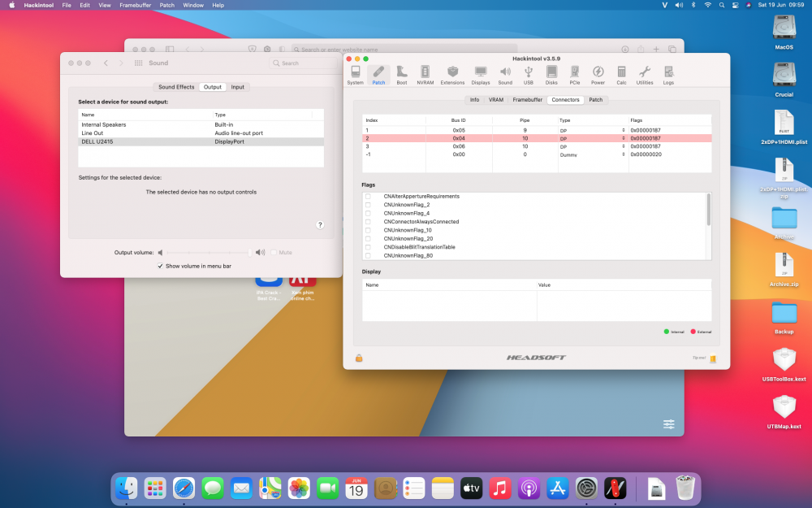Switch to Sound Effects tab
Image resolution: width=812 pixels, height=508 pixels.
pyautogui.click(x=176, y=87)
